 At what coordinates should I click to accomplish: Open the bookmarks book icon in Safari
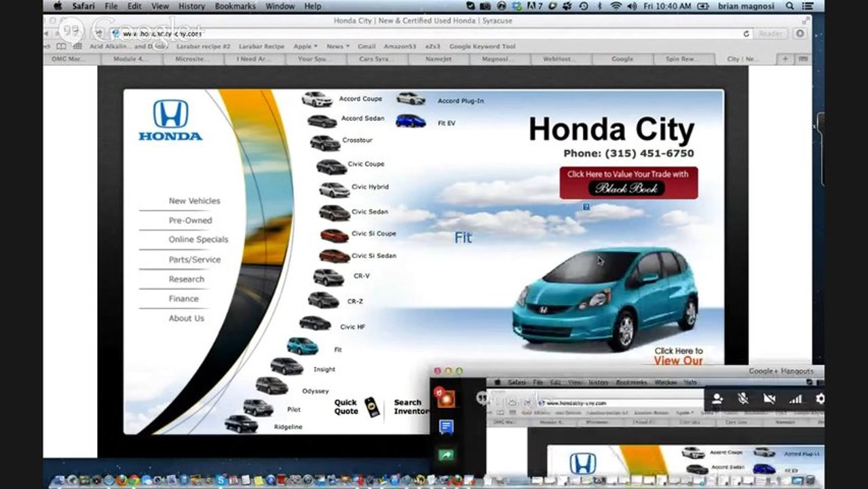pyautogui.click(x=62, y=46)
